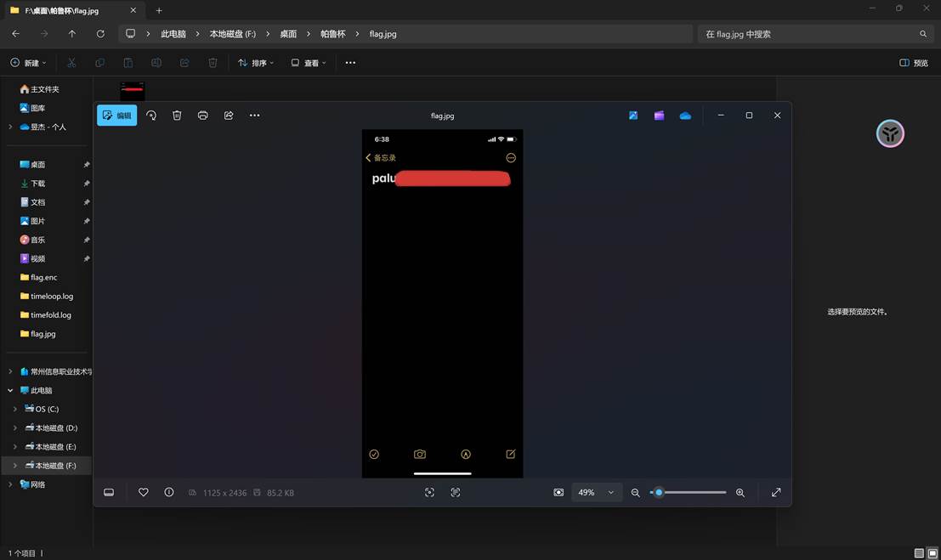Rotate the image in the Photos toolbar
The height and width of the screenshot is (560, 941).
click(151, 115)
